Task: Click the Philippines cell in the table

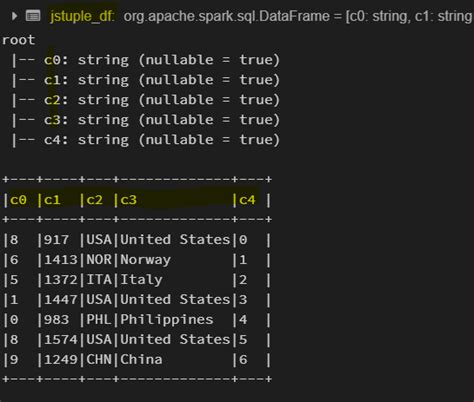Action: (x=167, y=320)
